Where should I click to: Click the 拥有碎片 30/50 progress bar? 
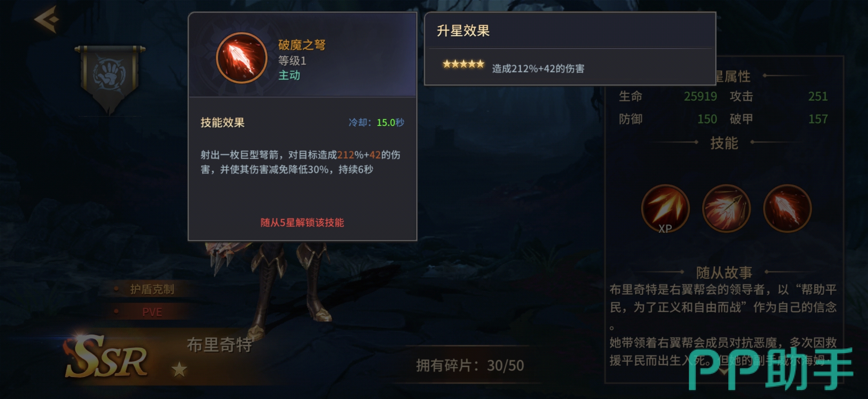tap(470, 365)
